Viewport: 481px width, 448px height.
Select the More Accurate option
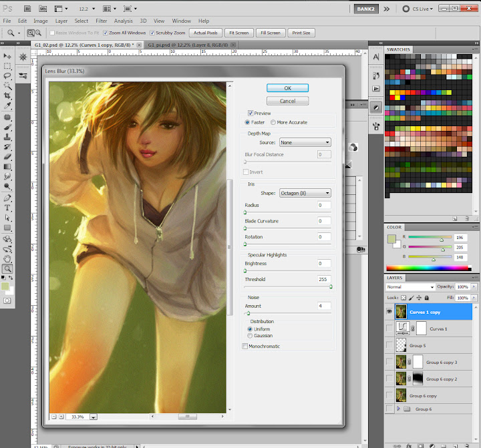coord(273,122)
